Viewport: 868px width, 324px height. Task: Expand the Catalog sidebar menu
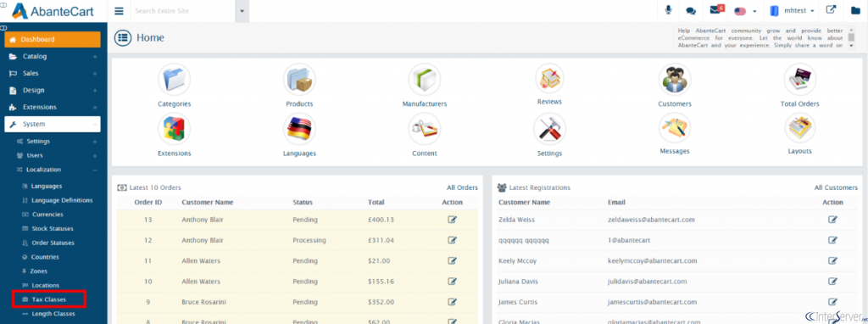53,57
